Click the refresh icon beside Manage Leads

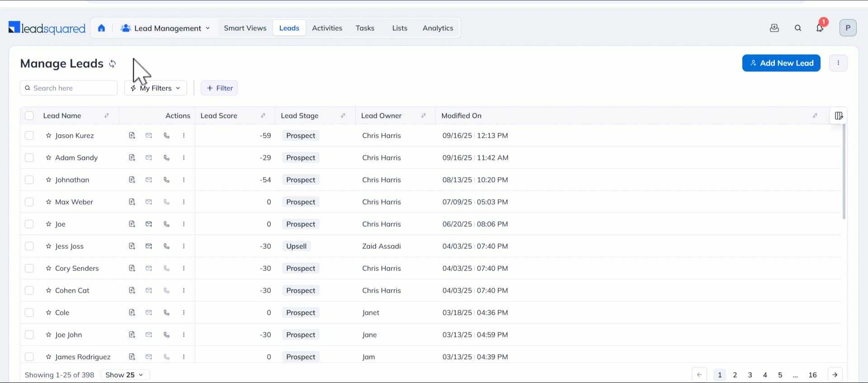pos(113,64)
